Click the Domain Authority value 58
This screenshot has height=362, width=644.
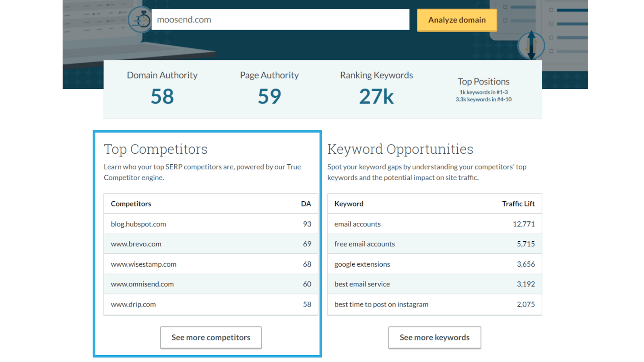click(x=162, y=97)
